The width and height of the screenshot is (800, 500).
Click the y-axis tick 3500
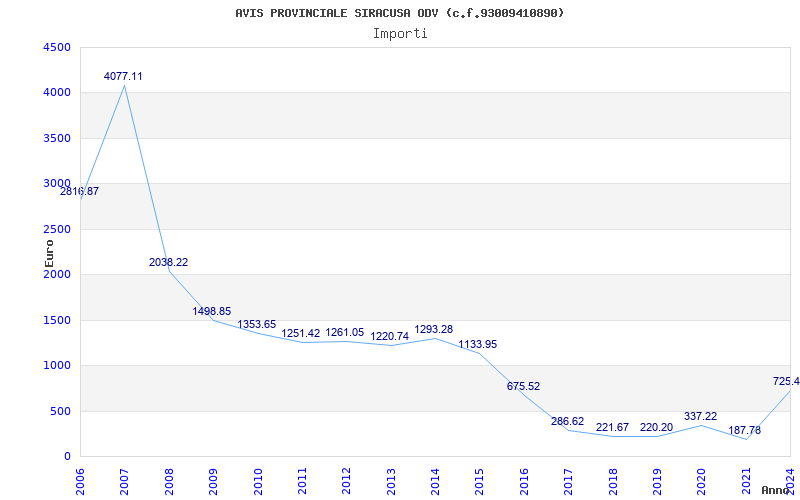[57, 139]
